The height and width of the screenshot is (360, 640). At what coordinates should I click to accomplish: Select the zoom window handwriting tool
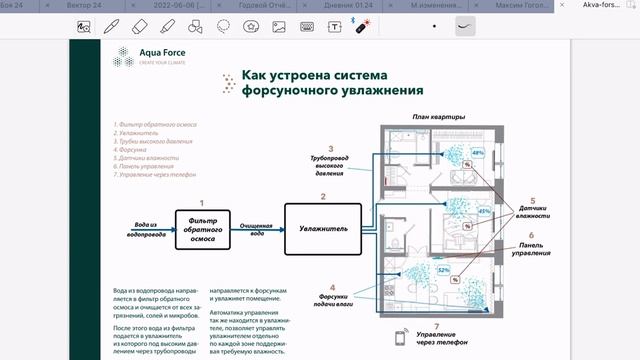(x=84, y=27)
